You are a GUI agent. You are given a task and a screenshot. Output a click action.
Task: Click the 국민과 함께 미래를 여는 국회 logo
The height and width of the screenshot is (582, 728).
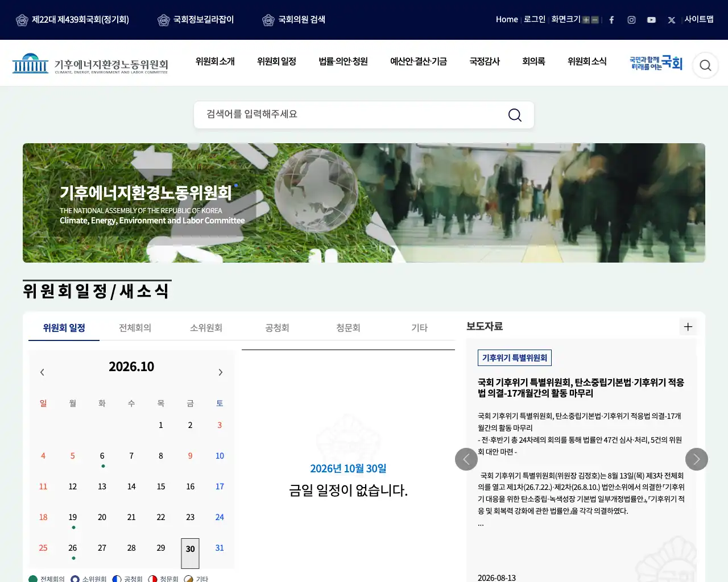click(x=656, y=63)
